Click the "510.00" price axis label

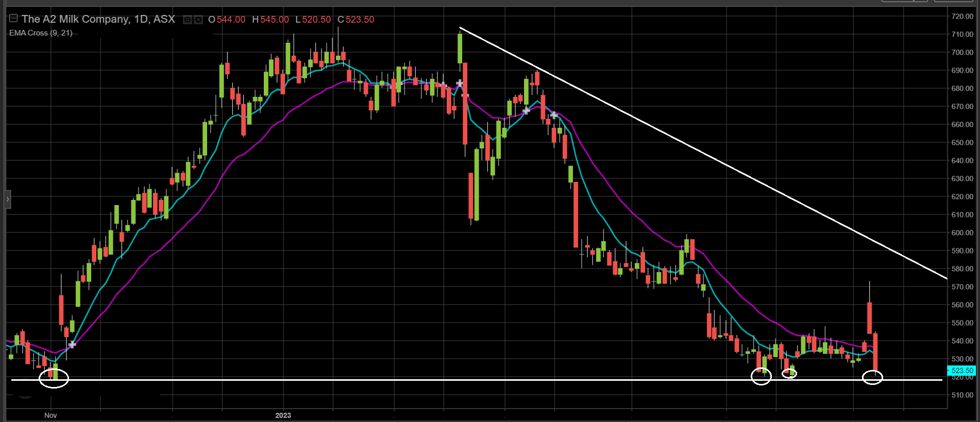click(962, 395)
